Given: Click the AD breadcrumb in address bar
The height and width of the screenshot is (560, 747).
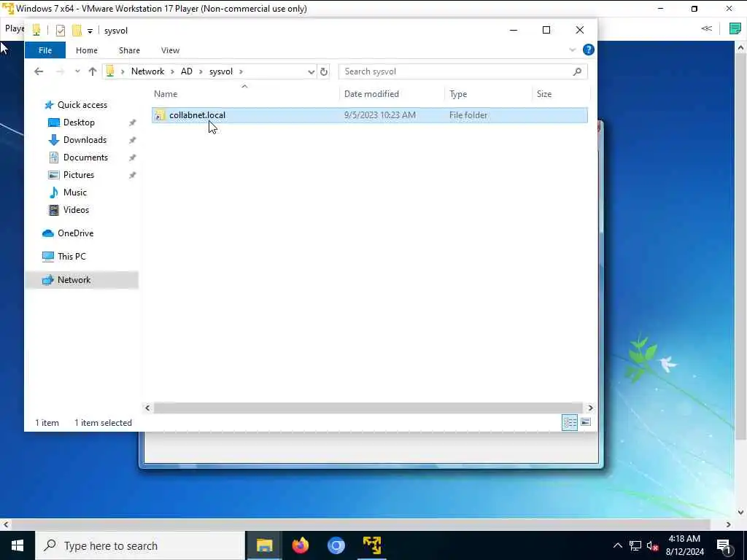Looking at the screenshot, I should point(186,71).
